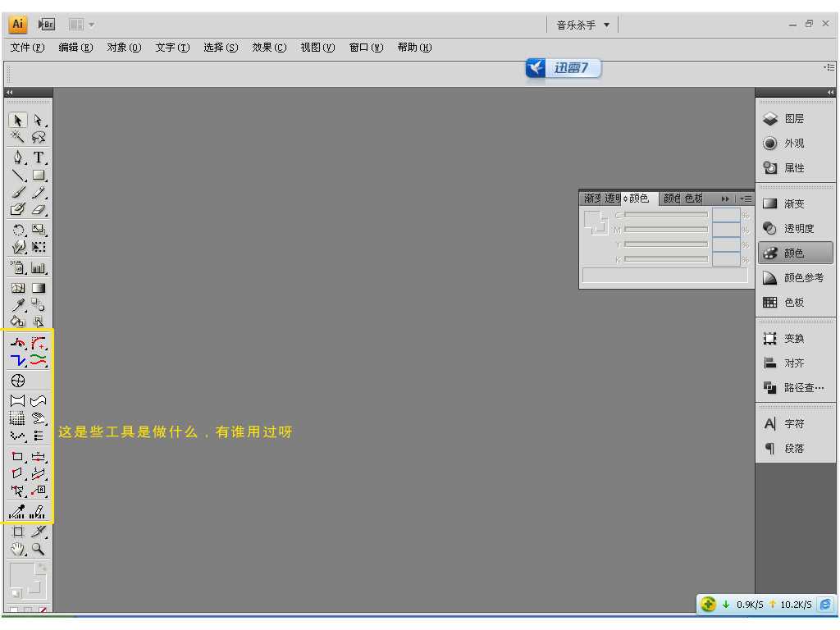
Task: Open the 属性 panel
Action: click(x=795, y=167)
